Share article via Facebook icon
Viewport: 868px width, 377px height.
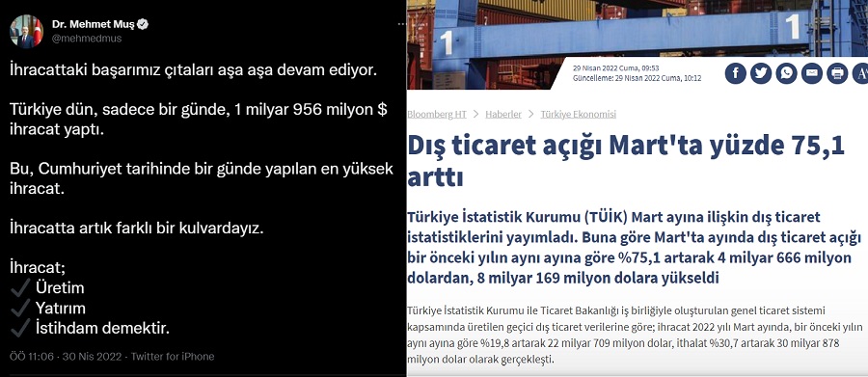[x=736, y=73]
